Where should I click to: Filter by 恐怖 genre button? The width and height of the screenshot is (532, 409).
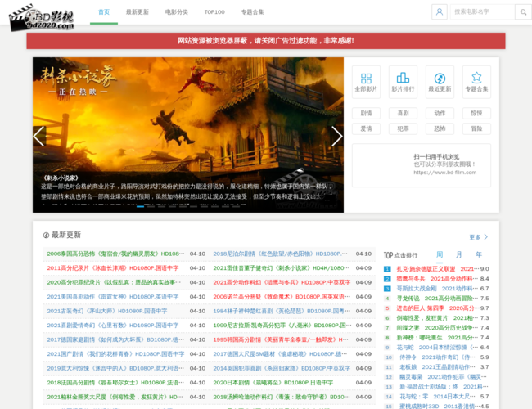440,128
